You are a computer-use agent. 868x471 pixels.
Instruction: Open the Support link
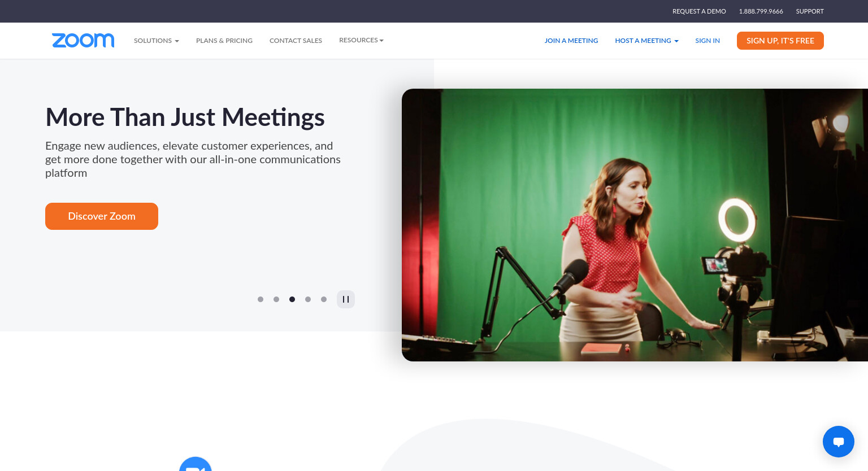pos(810,11)
